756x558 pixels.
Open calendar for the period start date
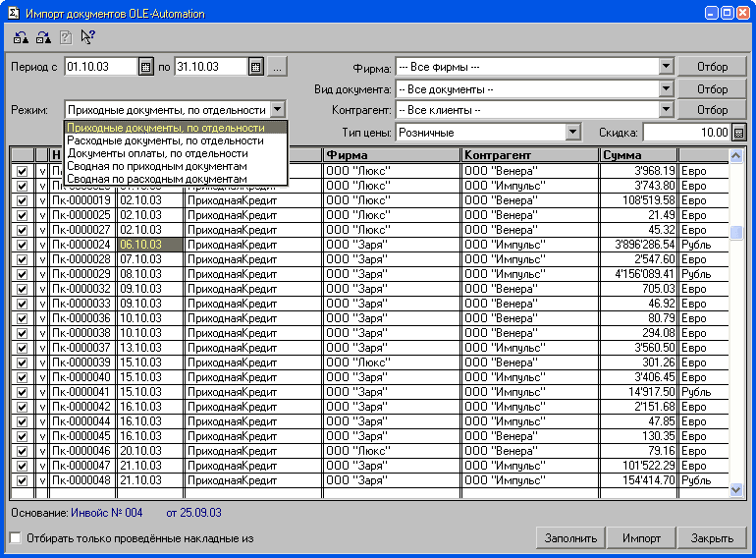tap(145, 67)
